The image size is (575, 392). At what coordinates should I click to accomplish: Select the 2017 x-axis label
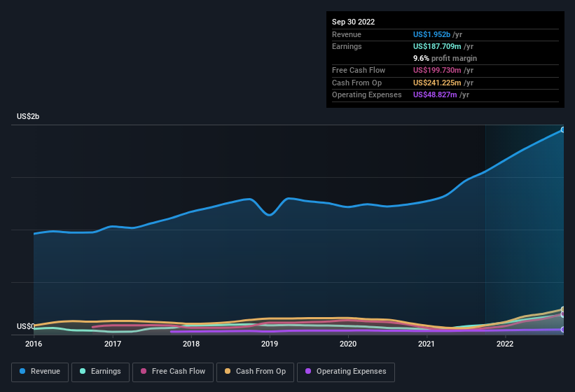113,344
